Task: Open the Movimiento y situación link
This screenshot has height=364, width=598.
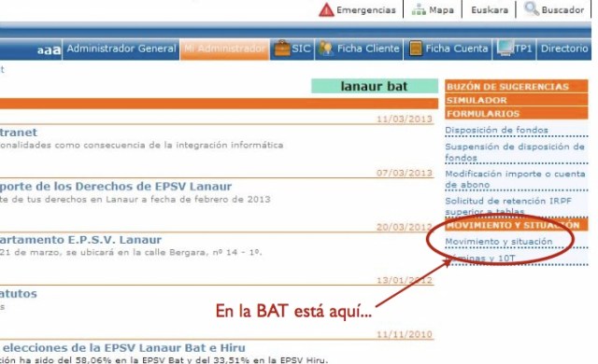Action: 498,242
